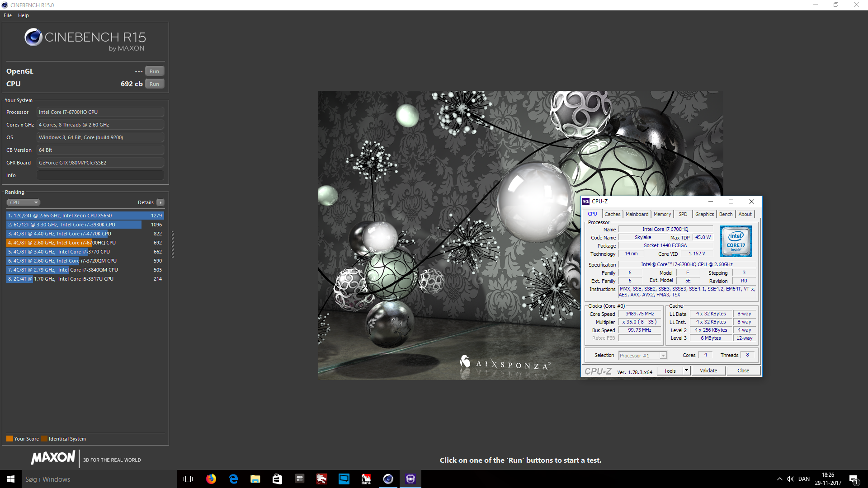Image resolution: width=868 pixels, height=488 pixels.
Task: Select the i7-3930K ranking entry
Action: [85, 225]
